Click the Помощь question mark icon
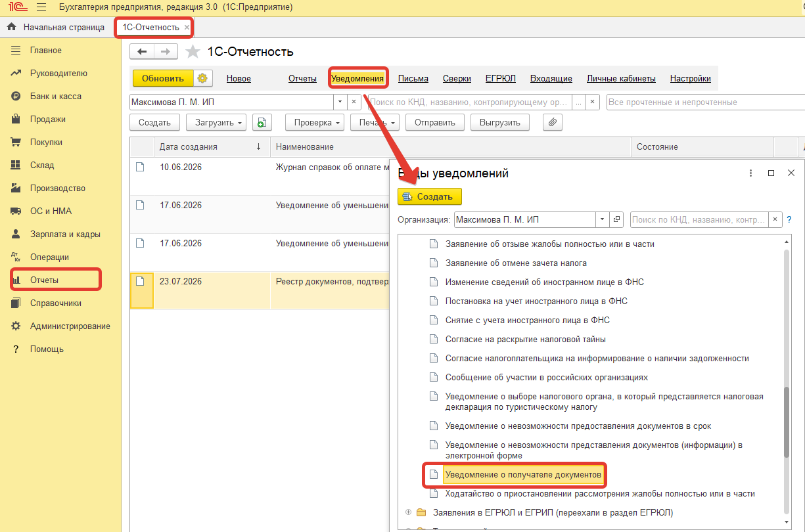The height and width of the screenshot is (532, 805). tap(16, 349)
